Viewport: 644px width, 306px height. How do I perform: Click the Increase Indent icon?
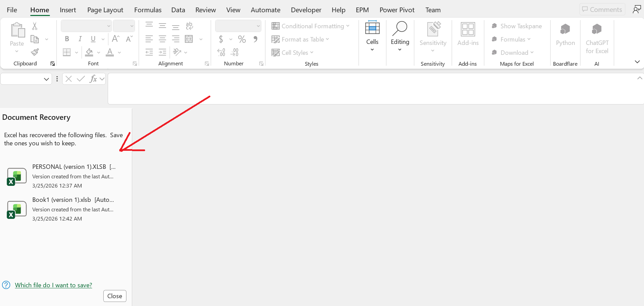tap(162, 52)
